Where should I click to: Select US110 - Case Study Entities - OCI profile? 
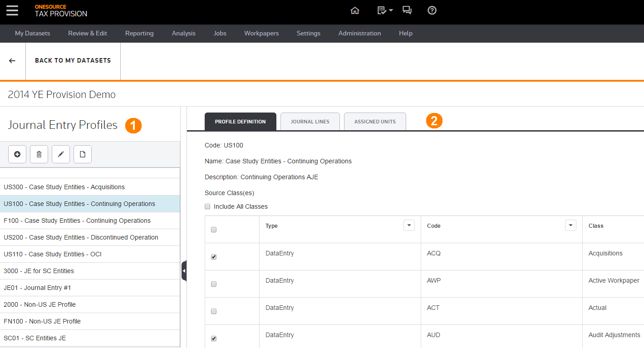tap(53, 254)
